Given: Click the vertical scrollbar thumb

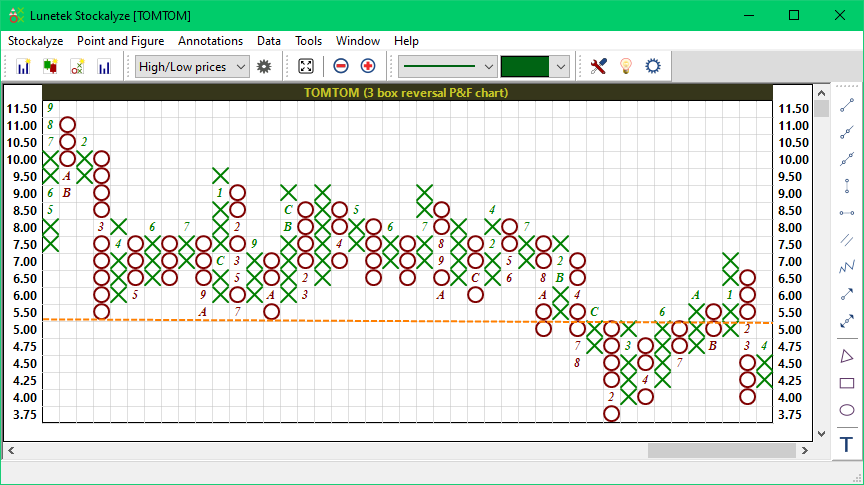Looking at the screenshot, I should coord(821,109).
